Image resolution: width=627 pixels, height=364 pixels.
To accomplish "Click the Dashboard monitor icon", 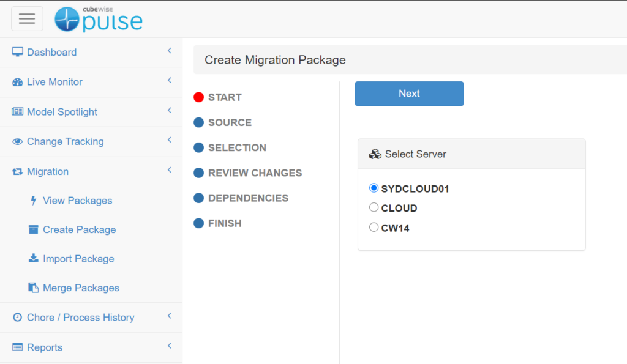I will pos(17,52).
